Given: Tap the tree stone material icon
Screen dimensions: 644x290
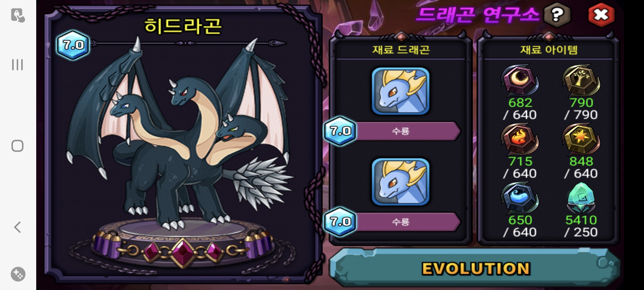Looking at the screenshot, I should coord(581,81).
